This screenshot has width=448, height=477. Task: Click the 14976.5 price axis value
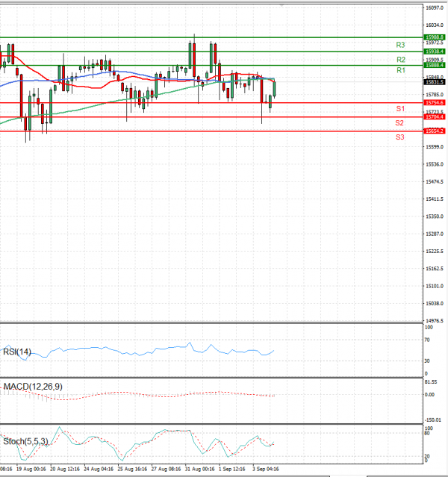click(435, 321)
